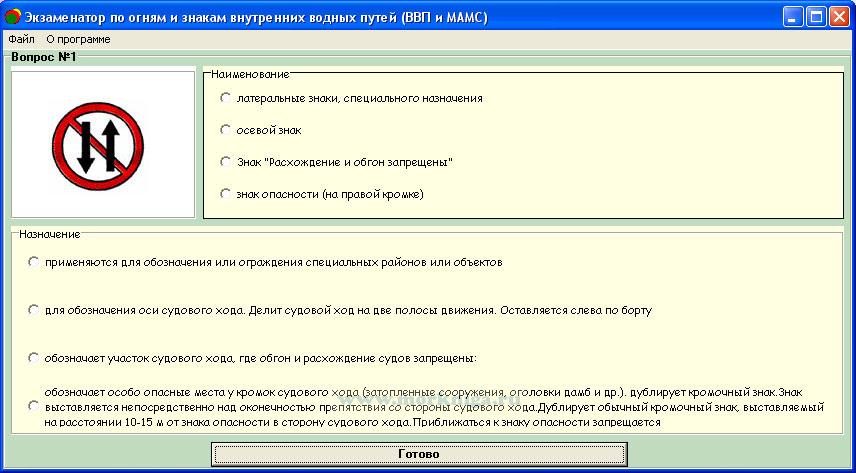
Task: Maximize the Экзаменатор window
Action: coord(815,16)
